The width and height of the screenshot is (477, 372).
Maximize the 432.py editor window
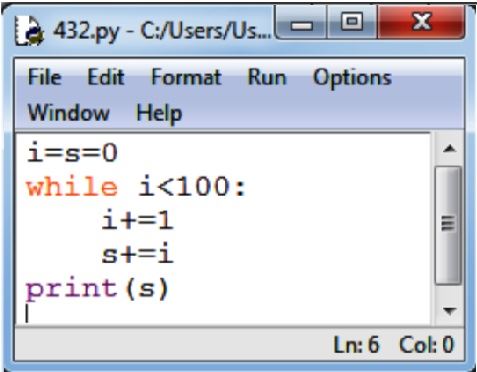tap(352, 23)
